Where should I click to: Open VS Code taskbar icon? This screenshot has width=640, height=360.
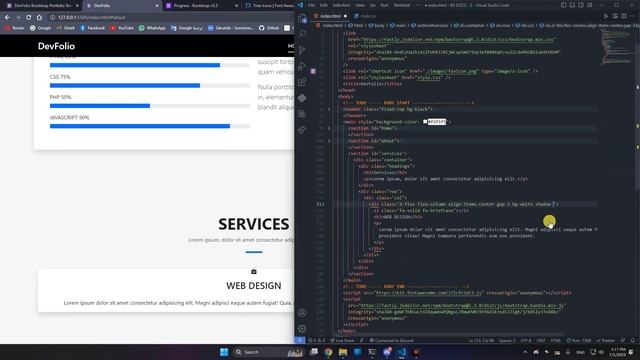(x=402, y=352)
